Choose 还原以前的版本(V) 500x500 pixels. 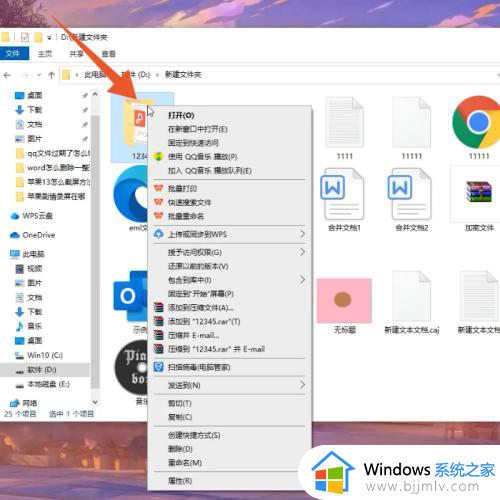(x=229, y=266)
